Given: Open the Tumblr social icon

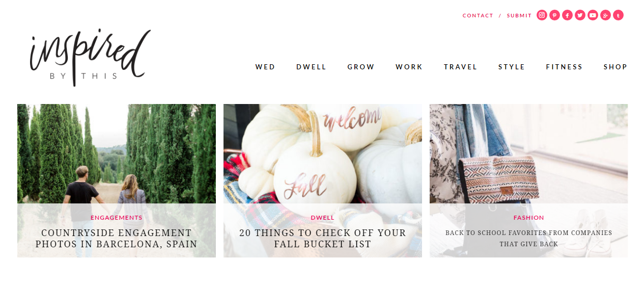Looking at the screenshot, I should [618, 15].
